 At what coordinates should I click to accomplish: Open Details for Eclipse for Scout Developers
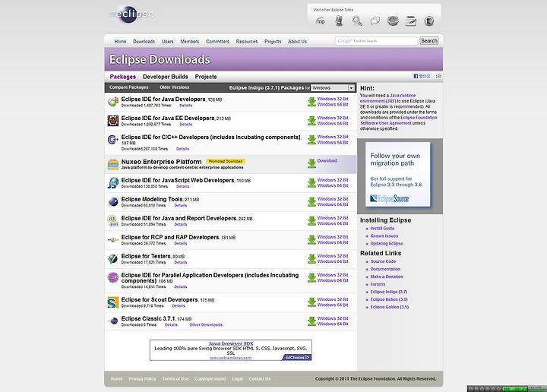179,306
